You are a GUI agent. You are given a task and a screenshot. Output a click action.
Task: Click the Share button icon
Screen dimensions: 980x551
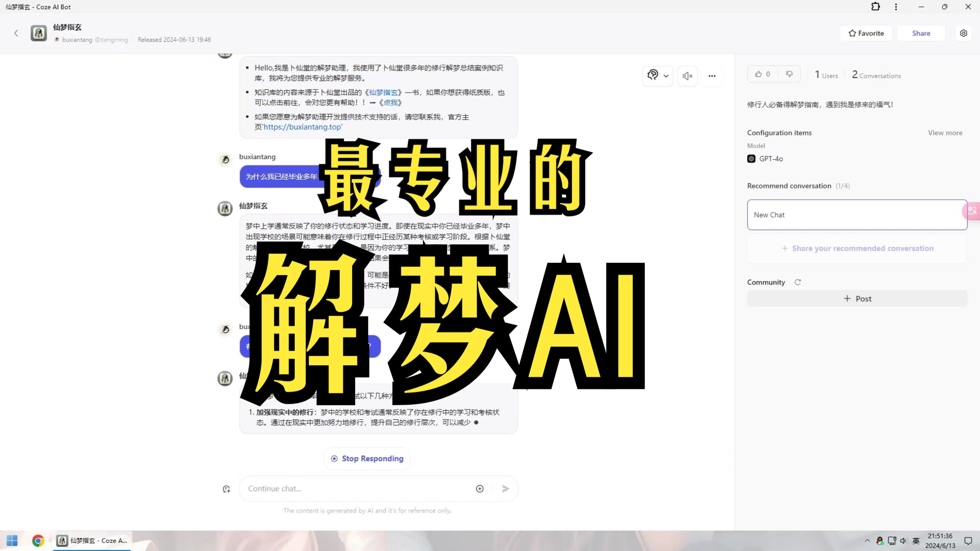click(921, 32)
